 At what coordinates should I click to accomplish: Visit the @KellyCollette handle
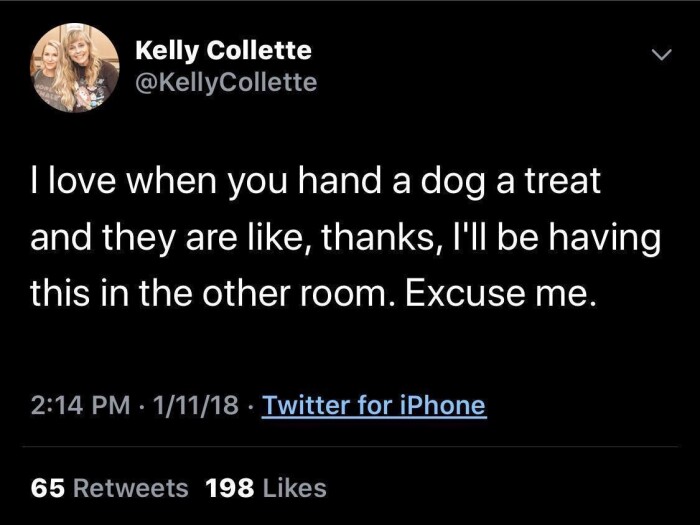(x=225, y=82)
